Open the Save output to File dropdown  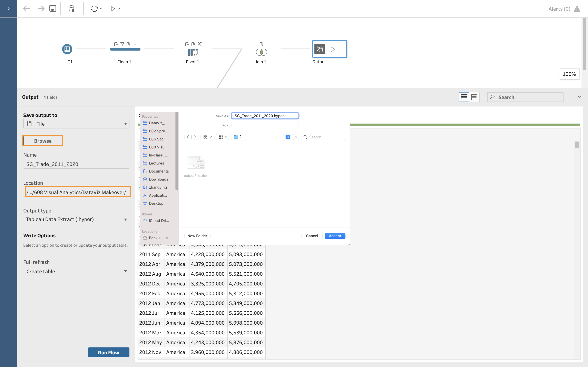click(76, 124)
